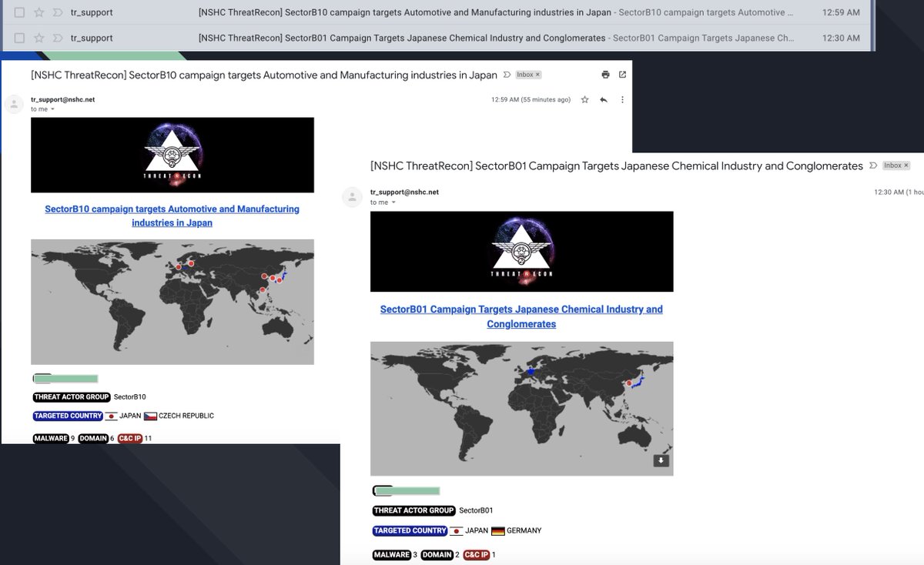Click importance marker next to SectorB01 subject
Viewport: 924px width, 565px height.
873,165
